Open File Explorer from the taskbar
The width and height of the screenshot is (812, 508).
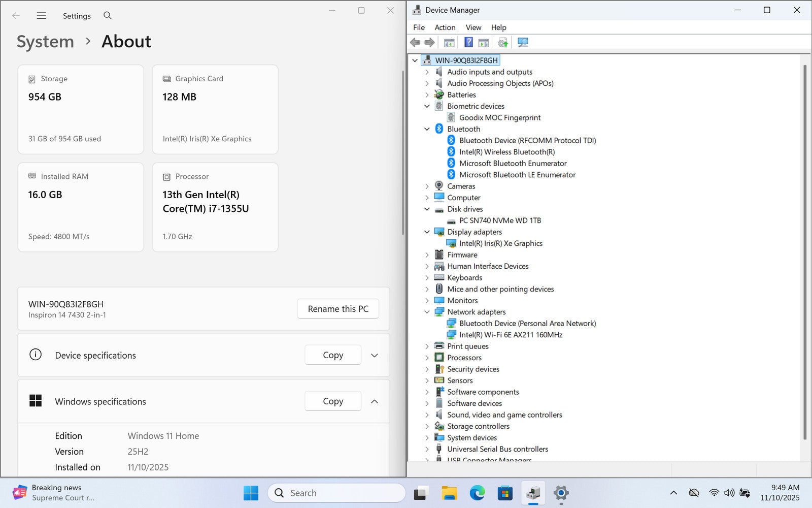tap(449, 493)
